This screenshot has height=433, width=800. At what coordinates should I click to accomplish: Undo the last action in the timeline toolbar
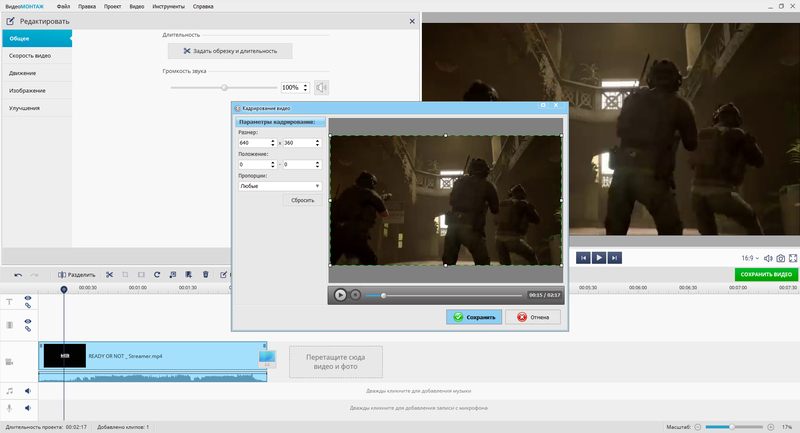[x=18, y=275]
